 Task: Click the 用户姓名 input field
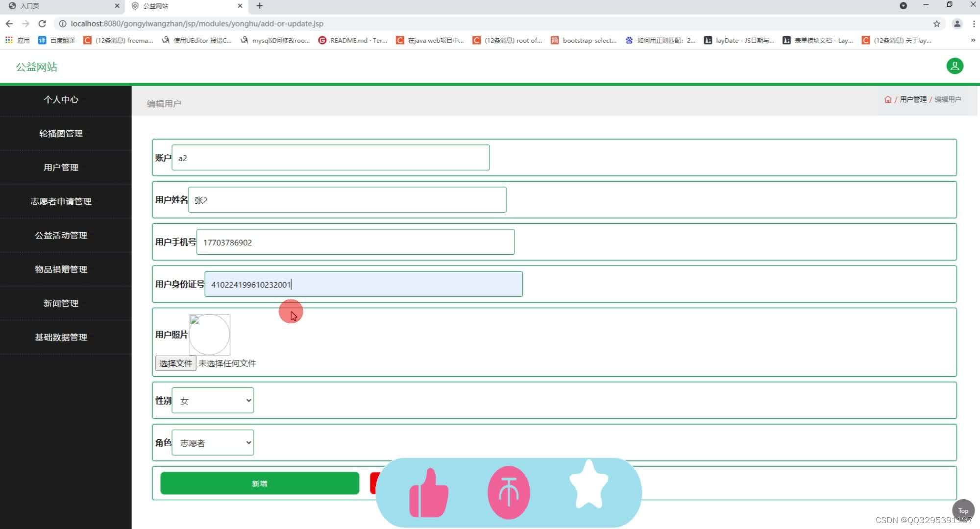pyautogui.click(x=347, y=200)
